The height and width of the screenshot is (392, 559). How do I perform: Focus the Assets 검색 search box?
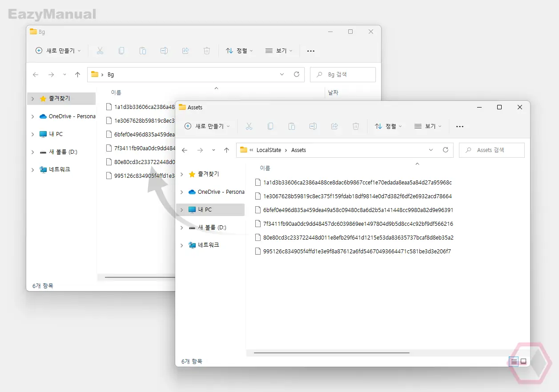492,150
